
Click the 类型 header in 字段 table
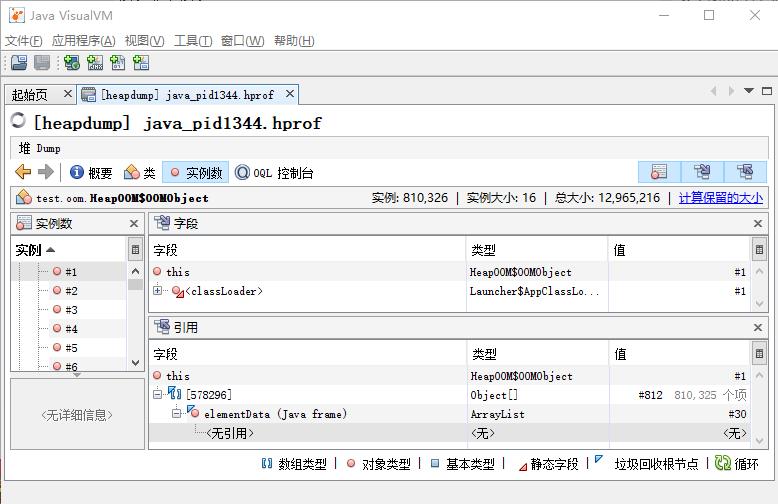point(537,250)
